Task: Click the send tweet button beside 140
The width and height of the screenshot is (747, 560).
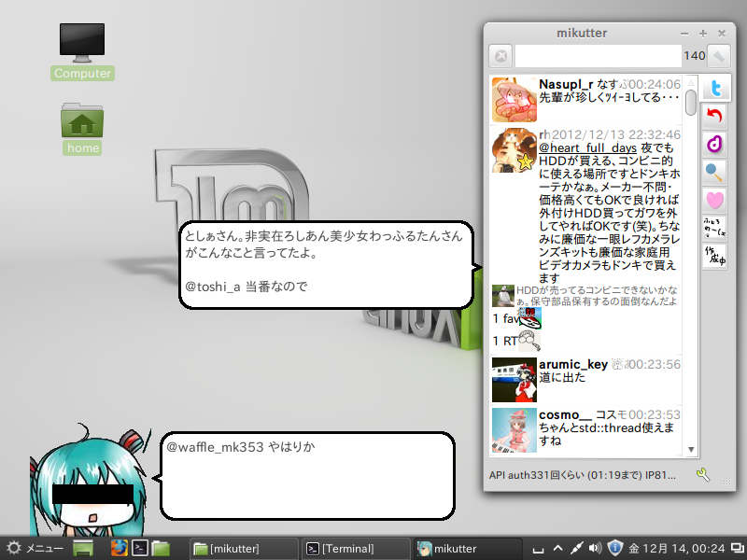Action: click(x=719, y=56)
